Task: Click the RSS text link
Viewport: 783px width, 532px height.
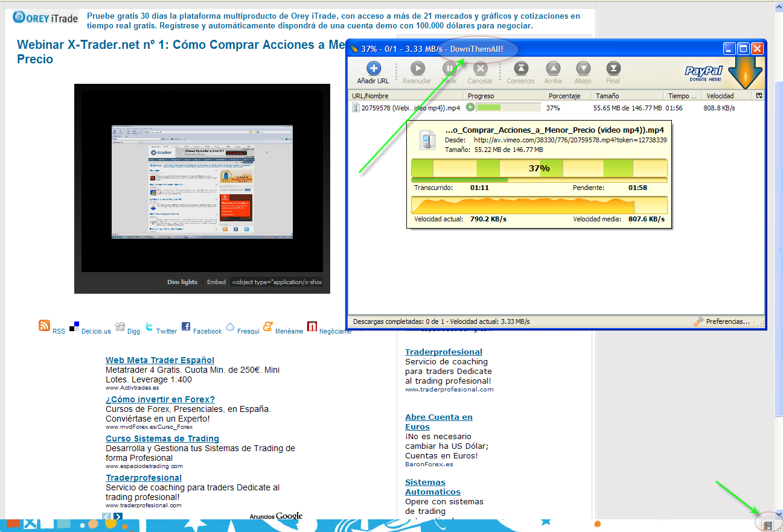Action: click(59, 331)
